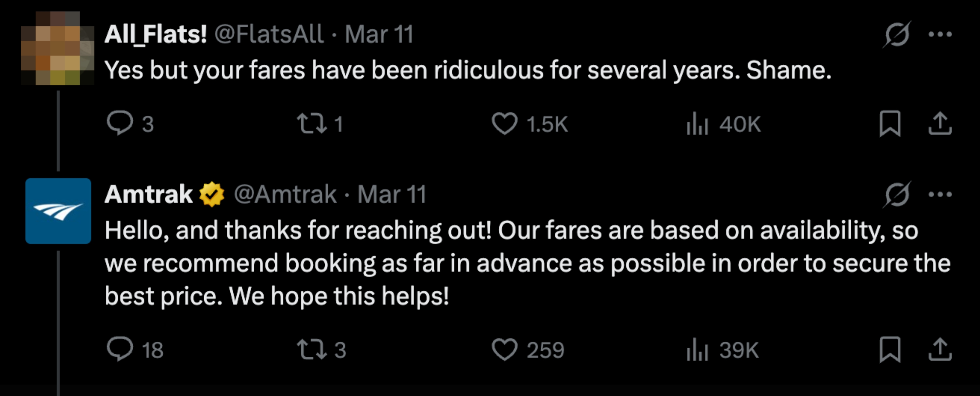The height and width of the screenshot is (396, 980).
Task: Bookmark the All_Flats! tweet
Action: [x=890, y=124]
